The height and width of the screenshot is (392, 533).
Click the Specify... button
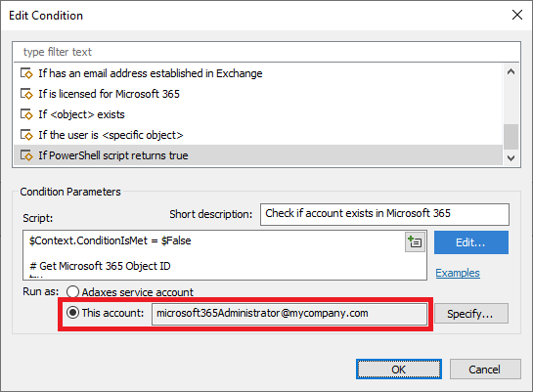pyautogui.click(x=471, y=314)
